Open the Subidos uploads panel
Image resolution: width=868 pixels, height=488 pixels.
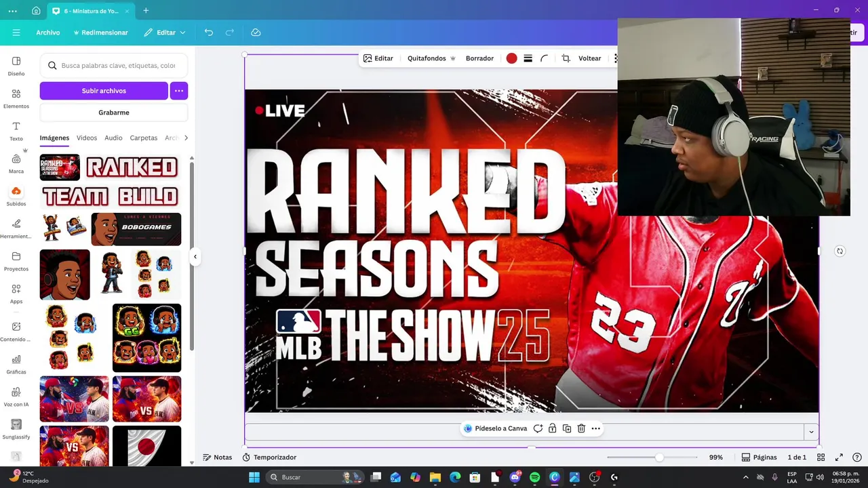point(16,196)
